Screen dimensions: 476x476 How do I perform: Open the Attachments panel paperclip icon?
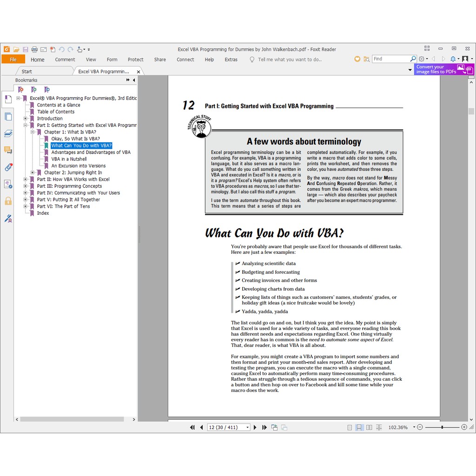pyautogui.click(x=8, y=167)
